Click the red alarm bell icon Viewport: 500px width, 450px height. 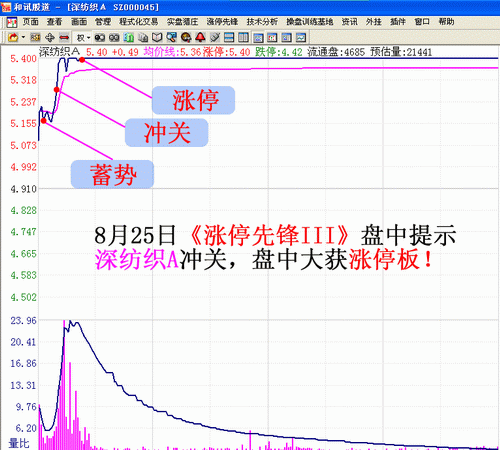click(200, 37)
